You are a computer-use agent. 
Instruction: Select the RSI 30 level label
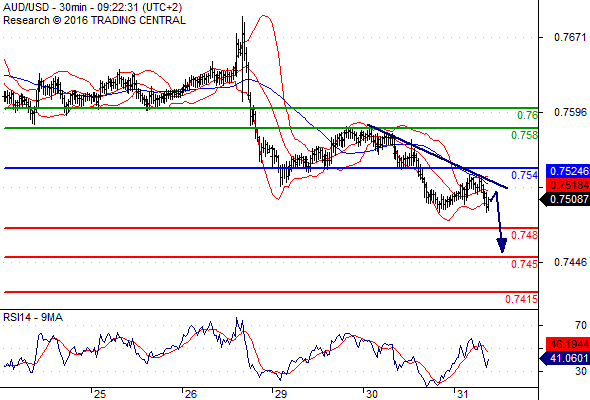(x=581, y=371)
